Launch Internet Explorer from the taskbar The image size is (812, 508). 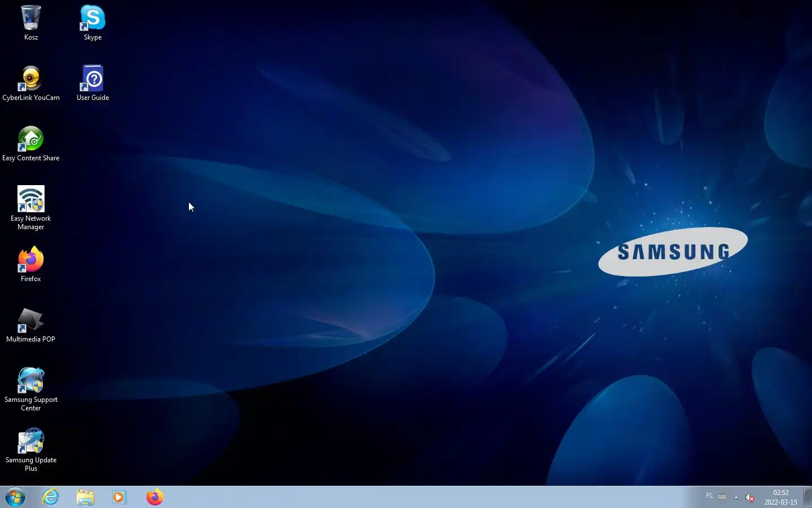pyautogui.click(x=51, y=497)
